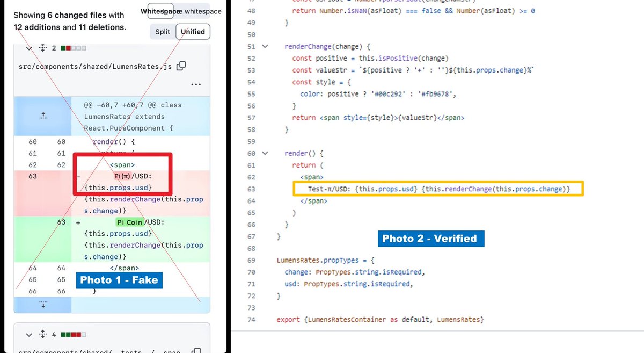This screenshot has height=353, width=644.
Task: Open the three-dot file options menu
Action: (196, 84)
